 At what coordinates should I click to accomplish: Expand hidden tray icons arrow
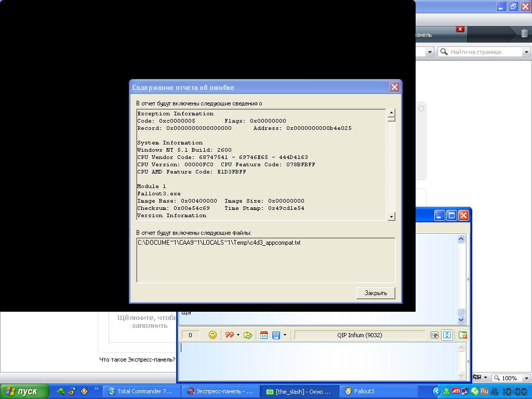tap(437, 392)
